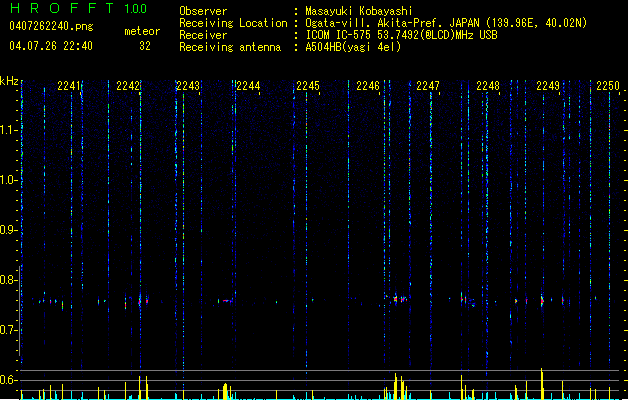Click the Receiver label
This screenshot has height=400, width=629.
pos(203,35)
